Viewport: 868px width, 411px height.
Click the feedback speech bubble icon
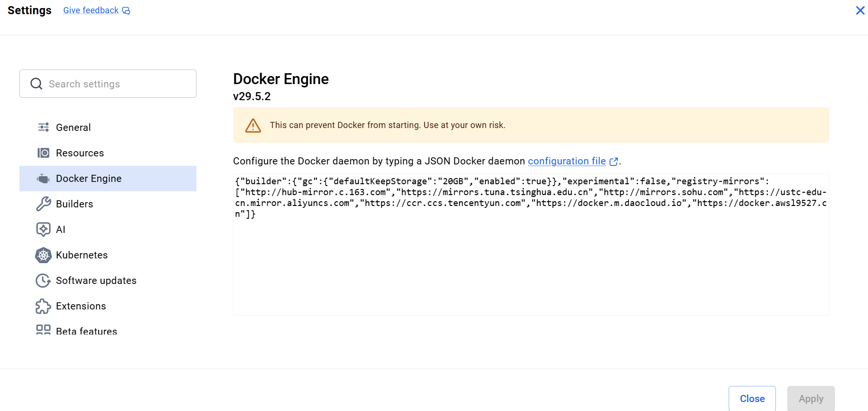(126, 10)
